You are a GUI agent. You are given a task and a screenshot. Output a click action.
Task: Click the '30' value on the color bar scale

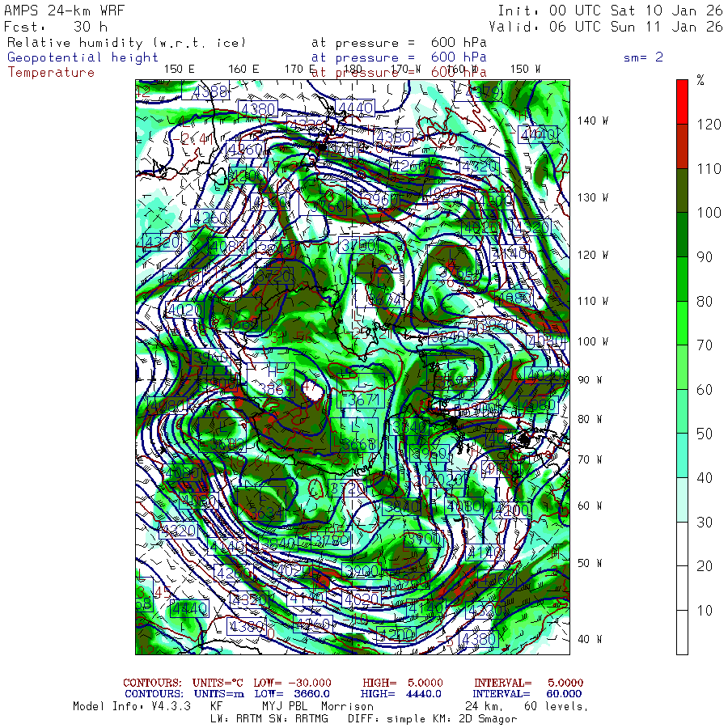click(x=705, y=523)
